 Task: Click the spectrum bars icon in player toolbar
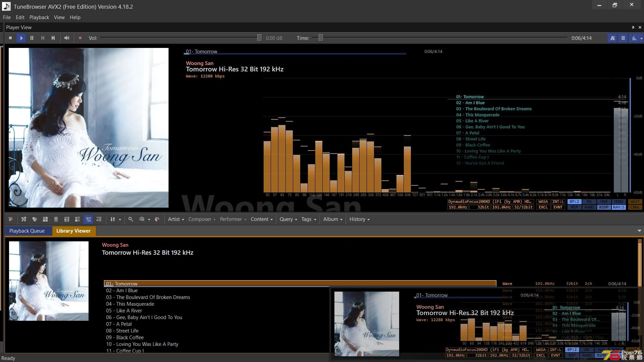(634, 38)
